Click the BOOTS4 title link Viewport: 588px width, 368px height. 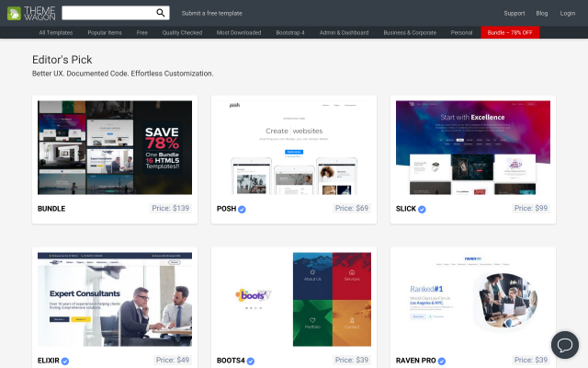(x=231, y=361)
